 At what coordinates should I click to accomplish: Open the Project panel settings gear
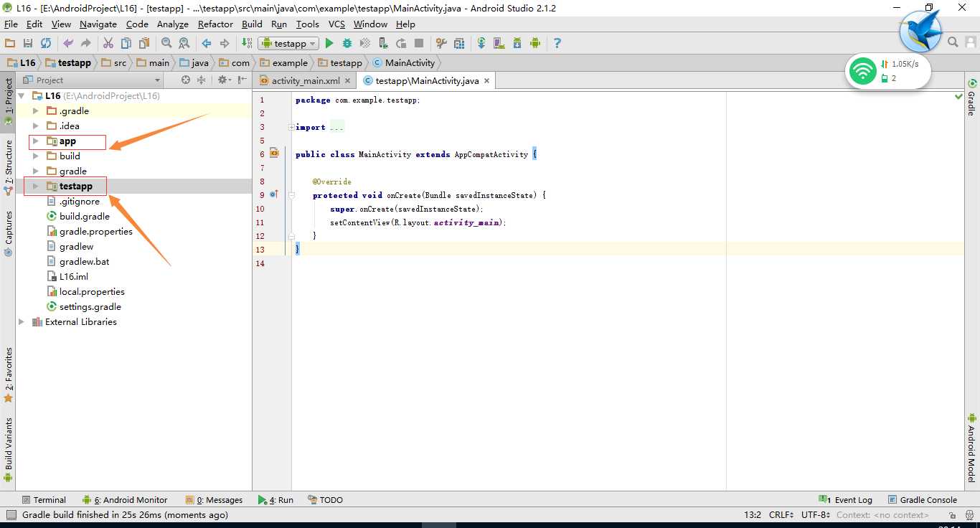(x=224, y=80)
